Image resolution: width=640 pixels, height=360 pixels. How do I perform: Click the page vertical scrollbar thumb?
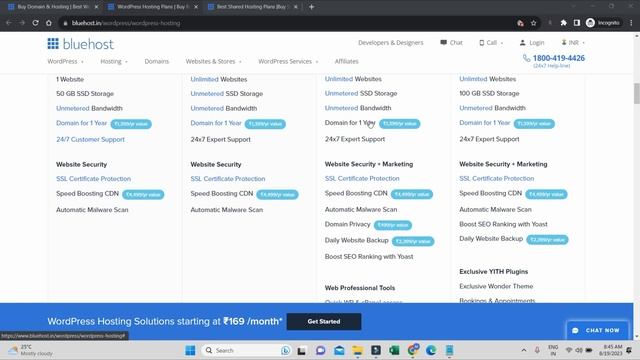coord(636,93)
